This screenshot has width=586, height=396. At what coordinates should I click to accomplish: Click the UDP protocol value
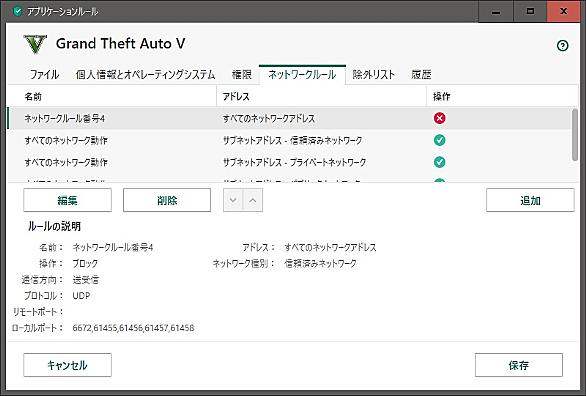coord(81,296)
